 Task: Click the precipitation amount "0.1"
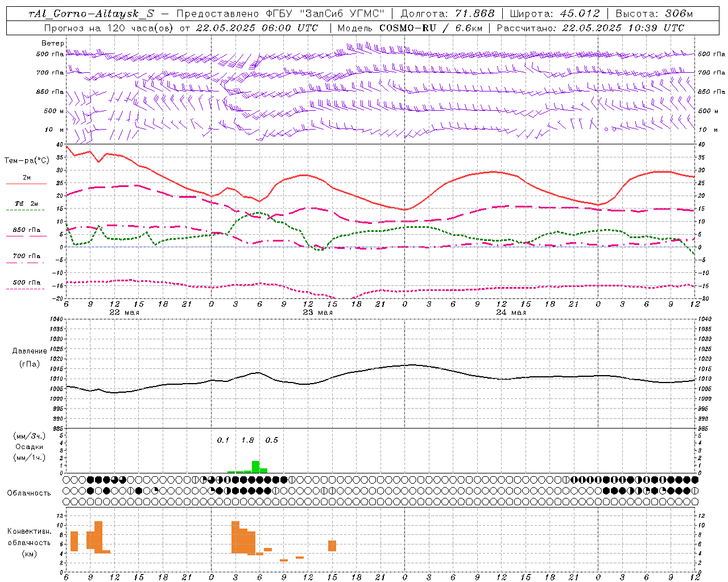(223, 440)
